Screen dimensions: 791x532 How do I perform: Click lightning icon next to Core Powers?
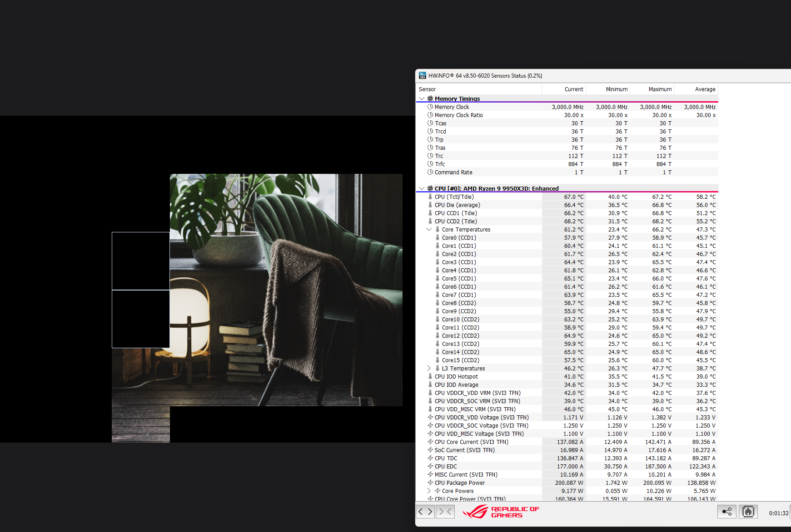coord(438,491)
